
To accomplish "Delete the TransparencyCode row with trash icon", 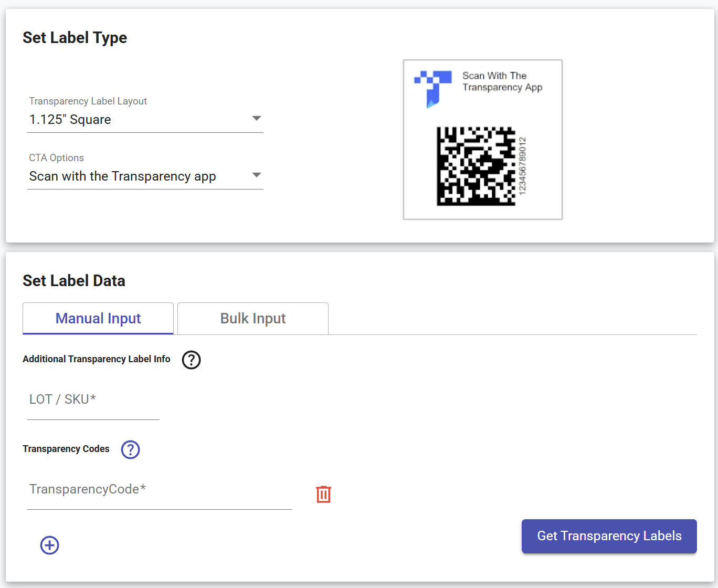I will pos(323,494).
